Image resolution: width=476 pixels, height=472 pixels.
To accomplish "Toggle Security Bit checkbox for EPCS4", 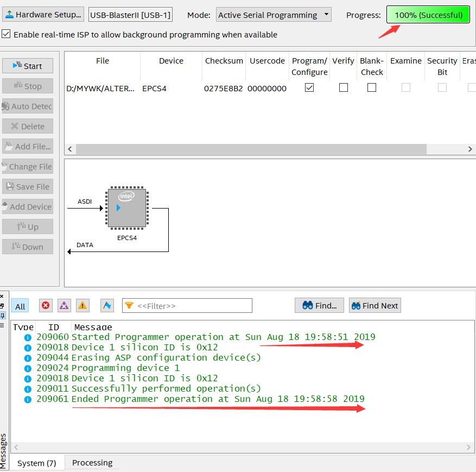I will coord(442,87).
